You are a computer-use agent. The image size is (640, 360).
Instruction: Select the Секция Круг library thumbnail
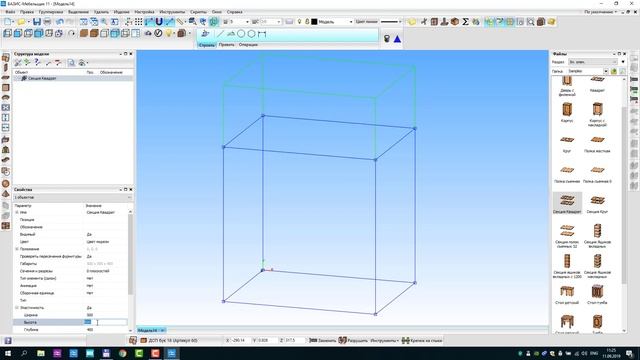[x=597, y=203]
